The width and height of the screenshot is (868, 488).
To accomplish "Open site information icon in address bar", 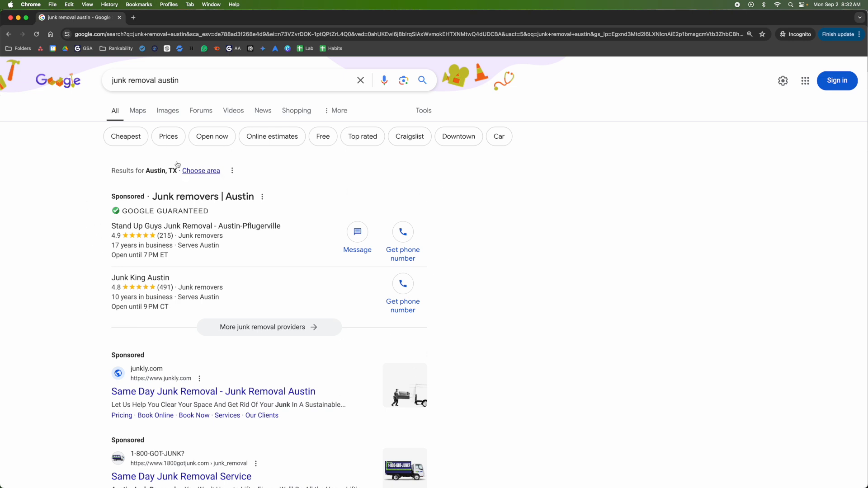I will [x=67, y=34].
